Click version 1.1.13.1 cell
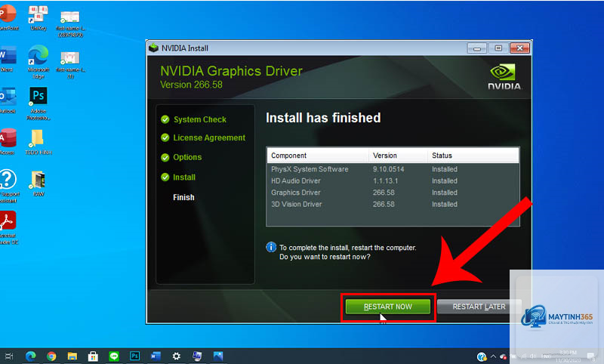The width and height of the screenshot is (604, 364). (385, 180)
